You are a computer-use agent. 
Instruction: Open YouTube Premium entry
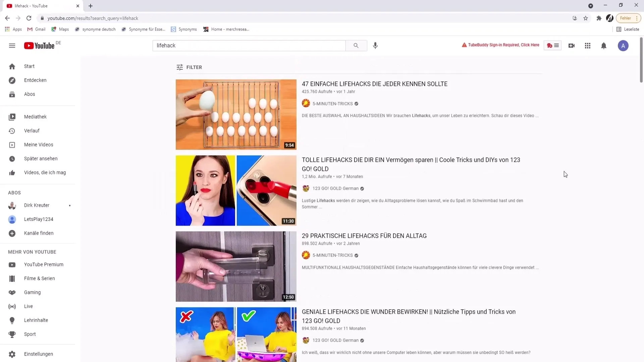pos(38,264)
